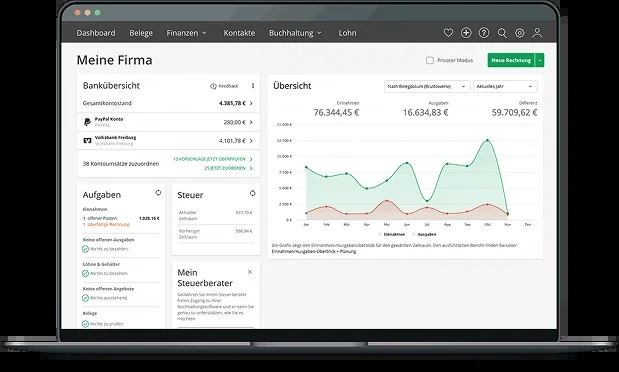
Task: Open the Nach Belegdatum dropdown
Action: [x=427, y=86]
